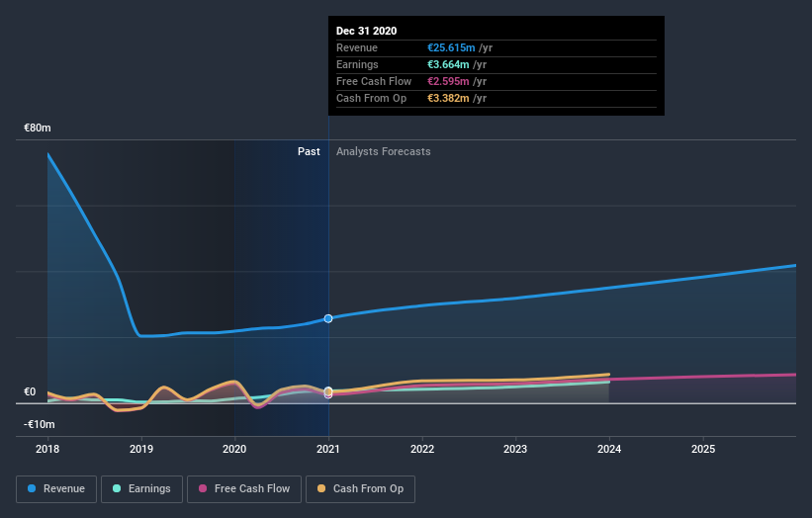Click the 2023 x-axis label

(x=515, y=449)
